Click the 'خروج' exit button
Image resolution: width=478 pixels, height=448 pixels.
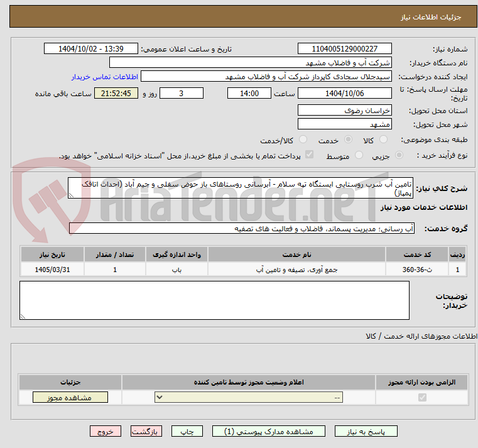105,432
